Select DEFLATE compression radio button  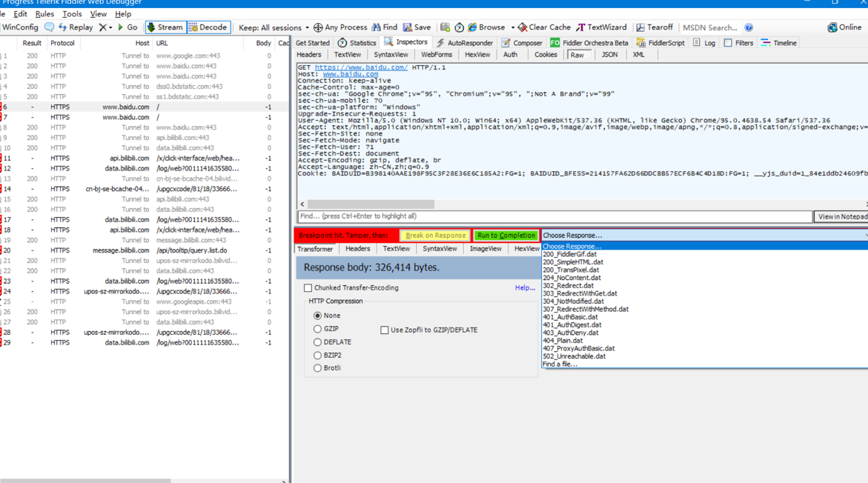(317, 342)
